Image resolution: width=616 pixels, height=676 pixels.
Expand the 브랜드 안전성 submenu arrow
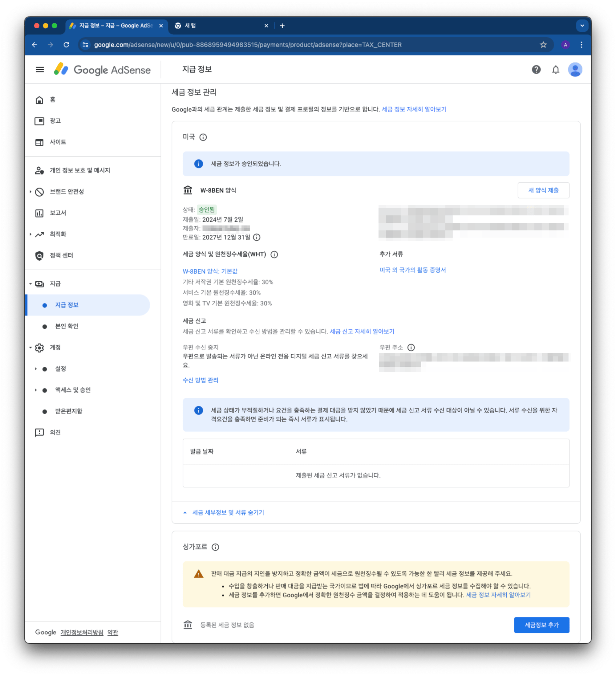30,191
